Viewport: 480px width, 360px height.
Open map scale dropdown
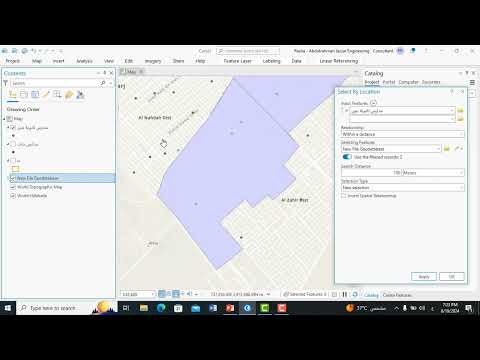[x=153, y=294]
